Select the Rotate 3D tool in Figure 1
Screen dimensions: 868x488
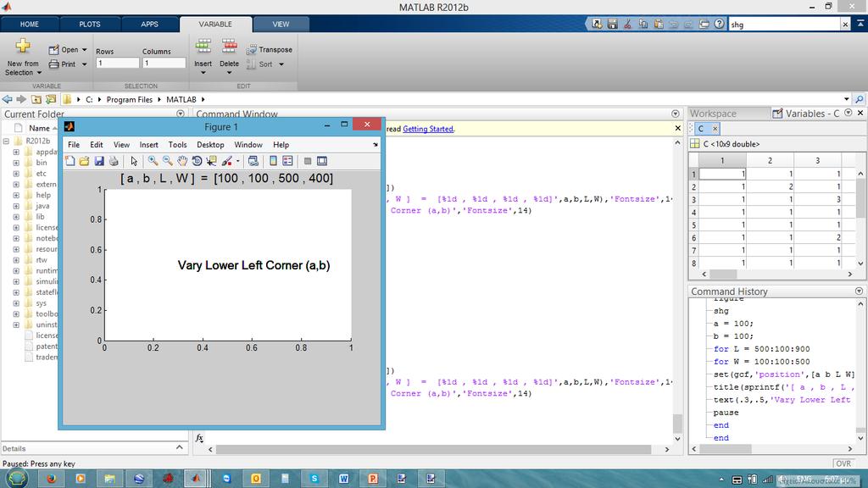[197, 161]
